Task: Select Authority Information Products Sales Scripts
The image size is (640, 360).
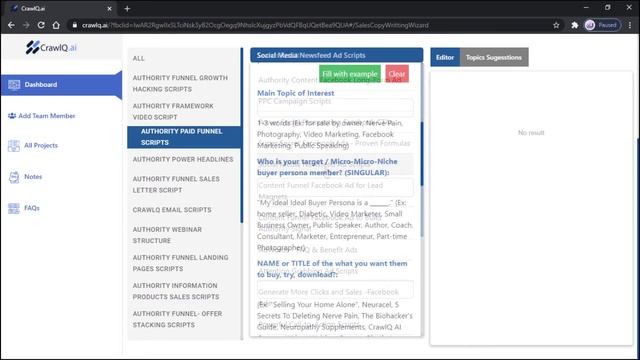Action: click(x=176, y=291)
